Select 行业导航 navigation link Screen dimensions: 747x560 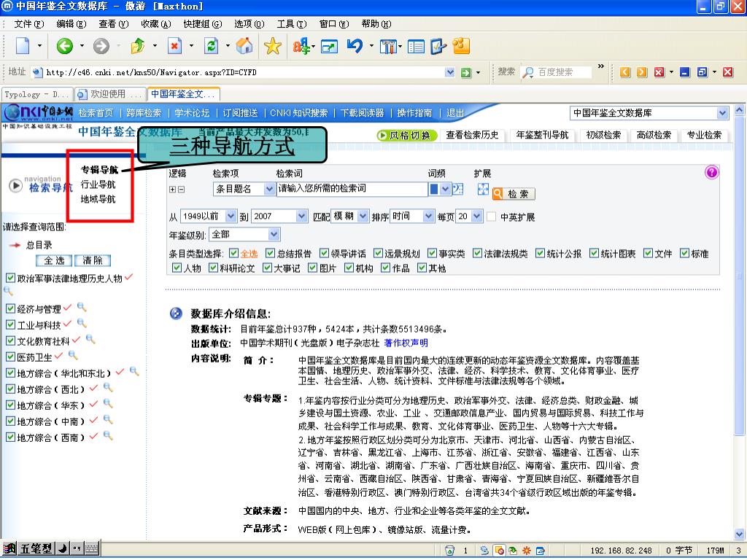click(x=98, y=184)
